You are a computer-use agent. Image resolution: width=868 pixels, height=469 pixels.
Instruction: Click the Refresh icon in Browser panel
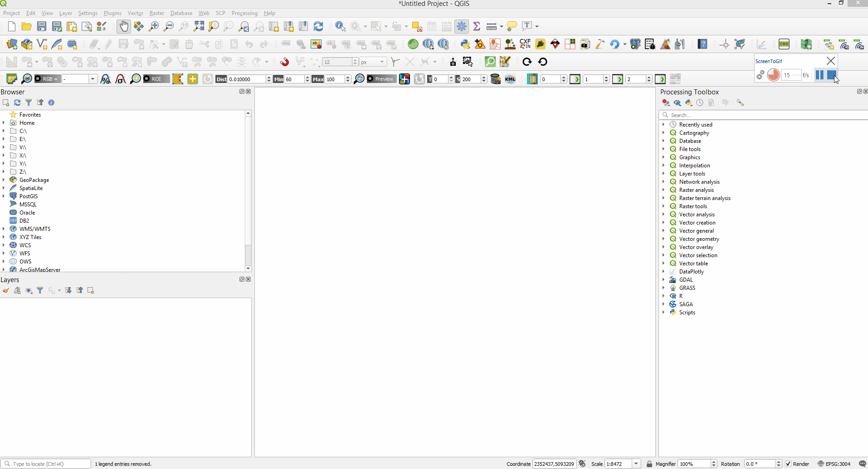click(x=17, y=103)
